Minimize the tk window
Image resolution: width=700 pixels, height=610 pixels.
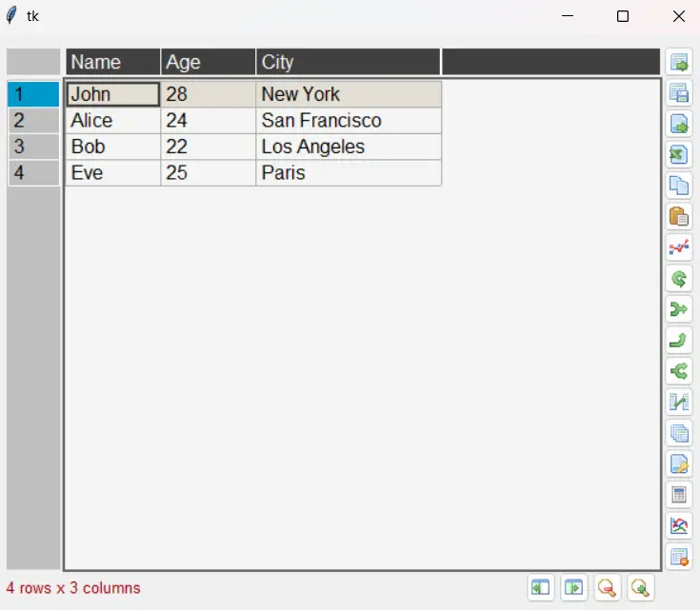568,16
